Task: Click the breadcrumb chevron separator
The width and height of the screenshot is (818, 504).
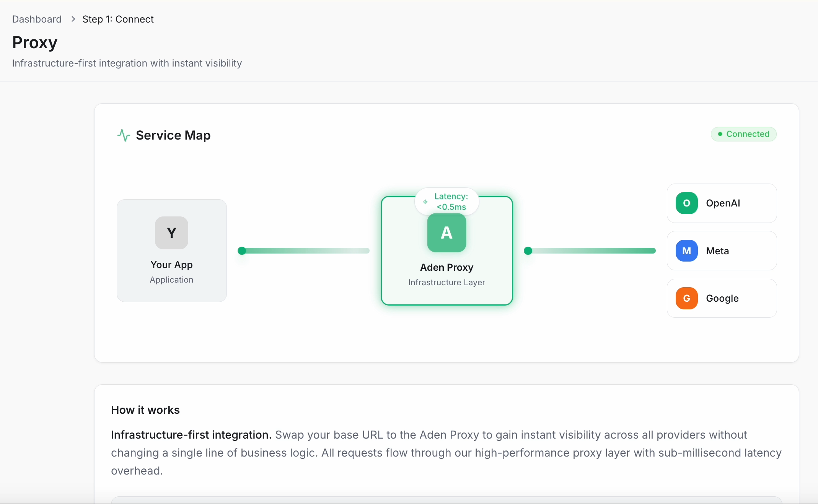Action: pos(73,19)
